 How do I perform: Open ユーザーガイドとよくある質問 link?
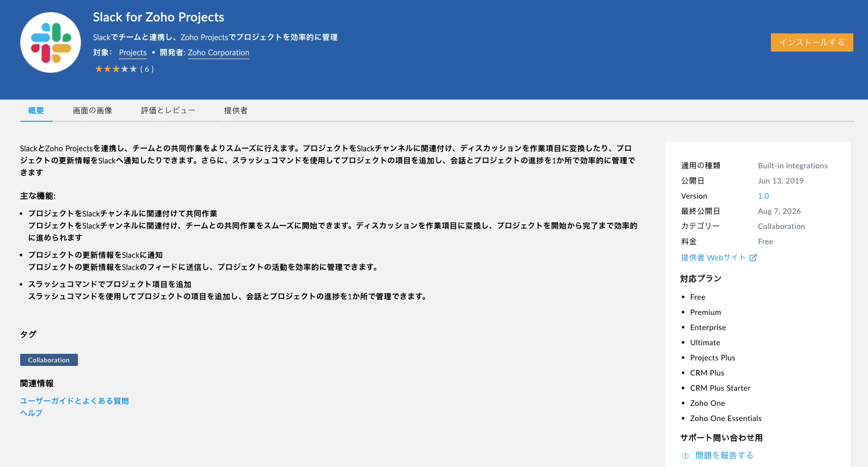(74, 401)
